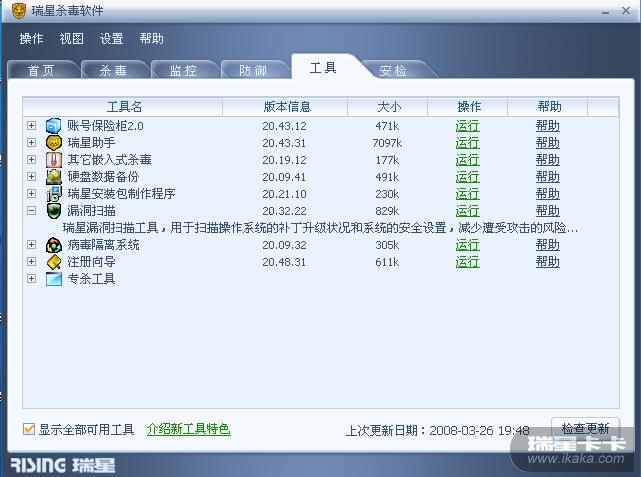Open 帮助 link for 硬盘数据备份

[547, 177]
